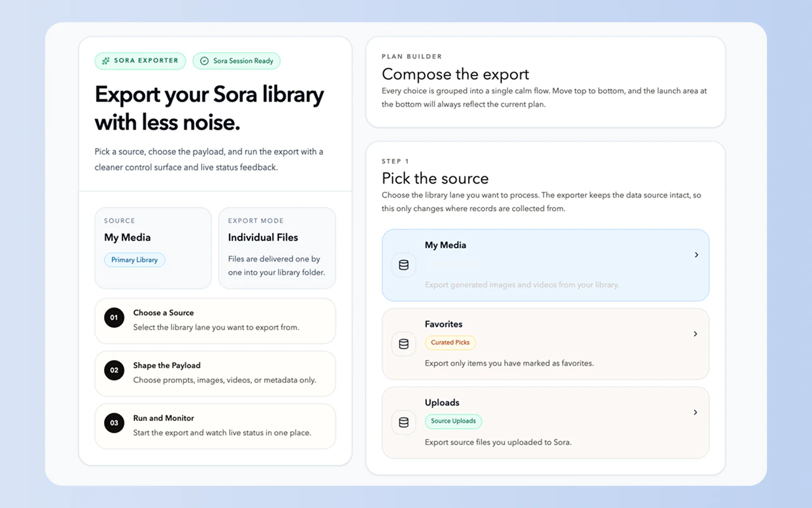The image size is (812, 508).
Task: Click the database icon beside Favorites
Action: [x=403, y=344]
